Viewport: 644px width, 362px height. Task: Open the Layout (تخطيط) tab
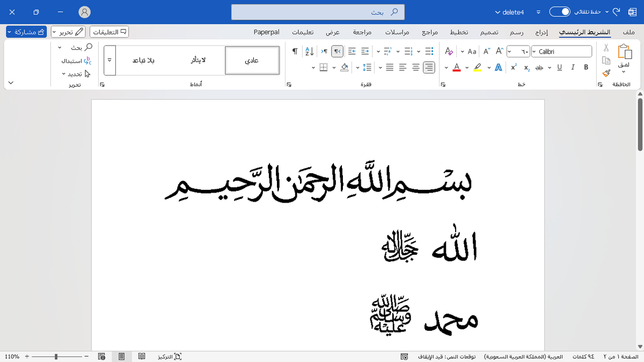click(459, 32)
